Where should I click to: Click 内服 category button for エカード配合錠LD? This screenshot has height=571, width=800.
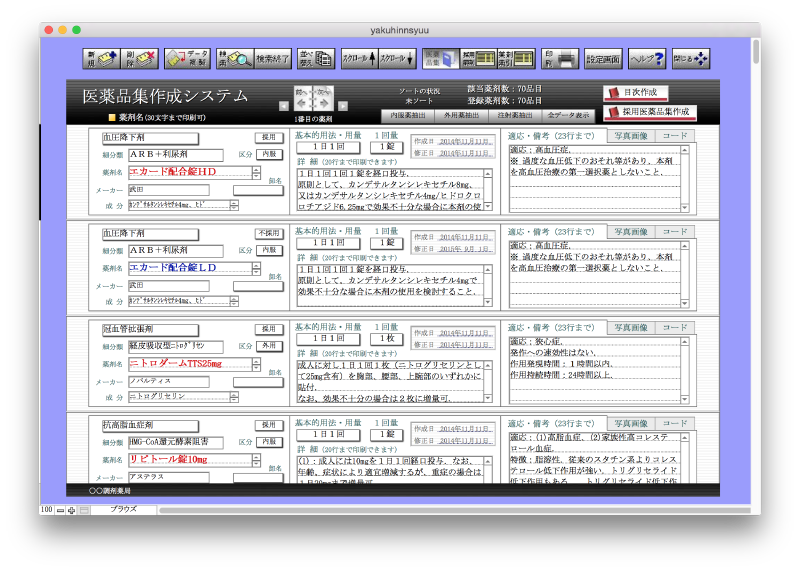click(x=269, y=250)
